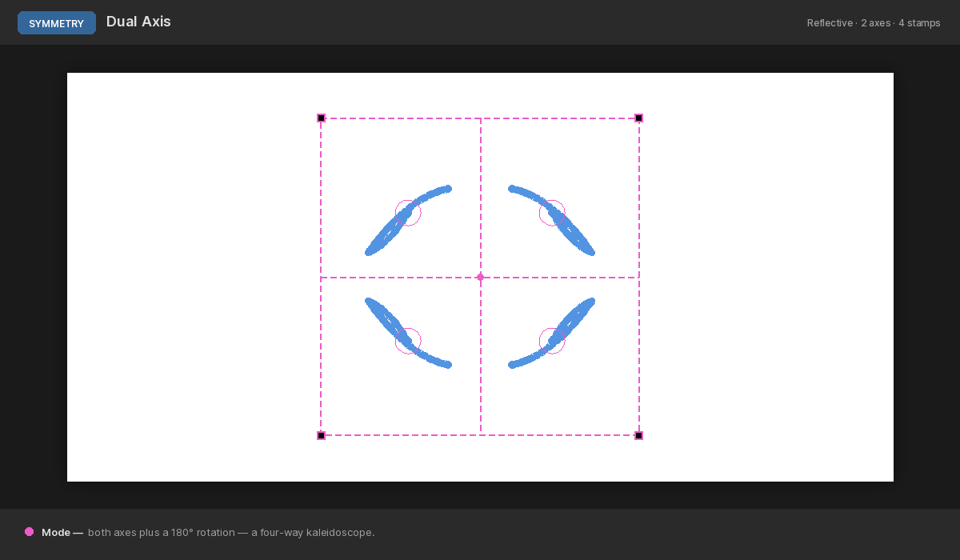The height and width of the screenshot is (560, 960).
Task: Click the bottom-right corner handle of the symmetry frame
Action: tap(638, 435)
